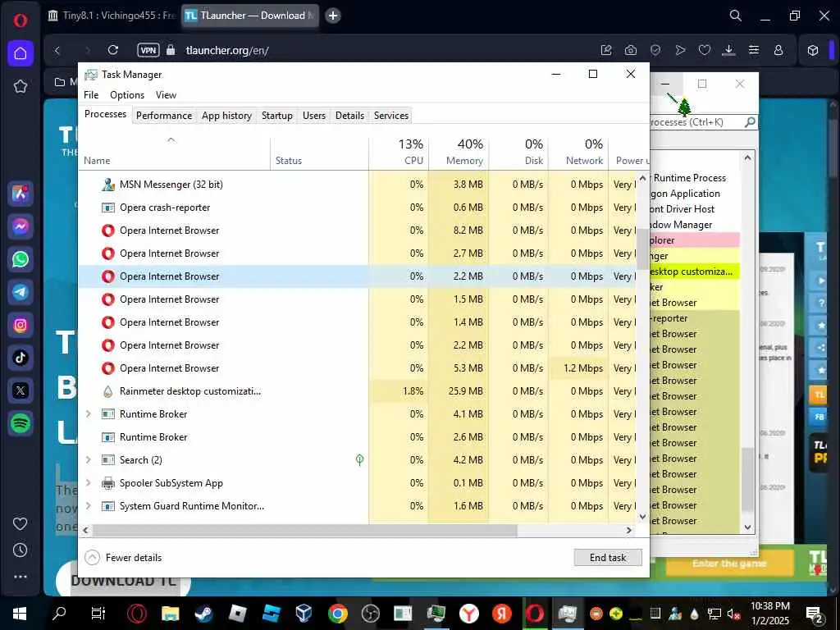840x630 pixels.
Task: Open Instagram in Opera sidebar
Action: coord(21,325)
